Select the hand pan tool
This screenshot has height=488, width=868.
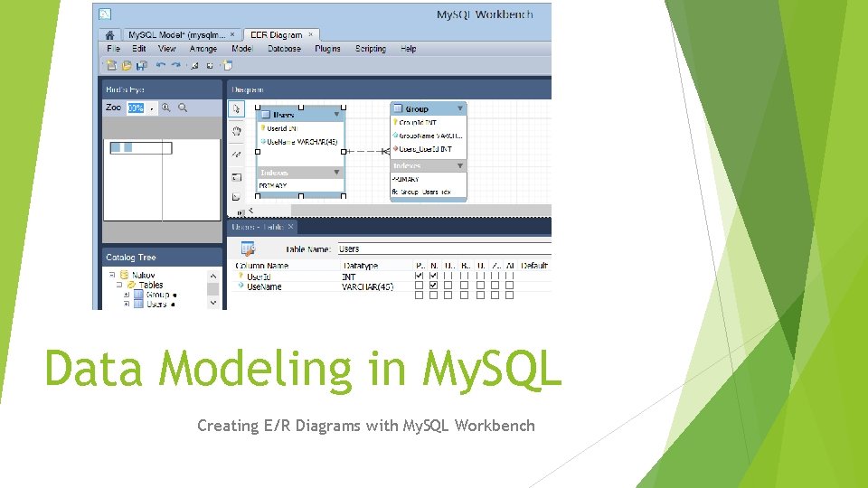tap(236, 131)
